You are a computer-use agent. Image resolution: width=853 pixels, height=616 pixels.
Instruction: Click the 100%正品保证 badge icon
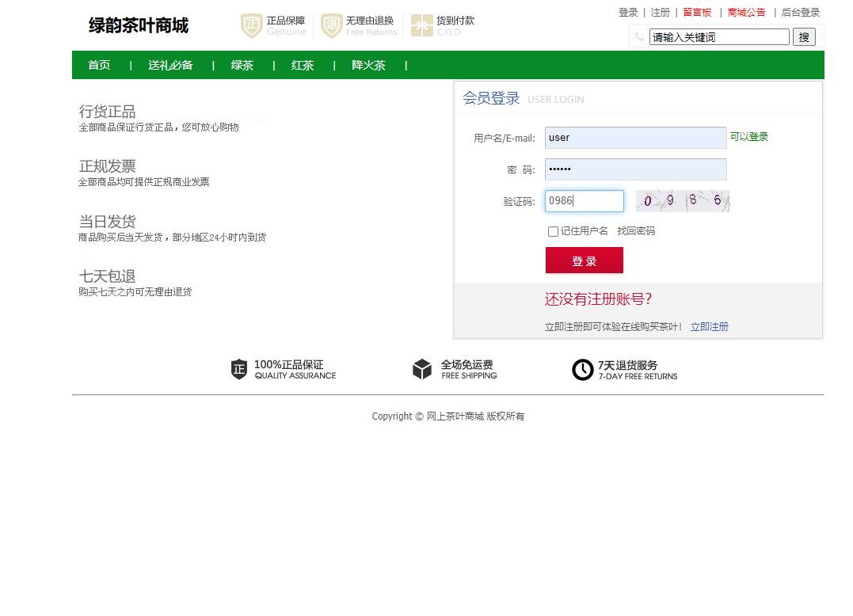pyautogui.click(x=238, y=369)
